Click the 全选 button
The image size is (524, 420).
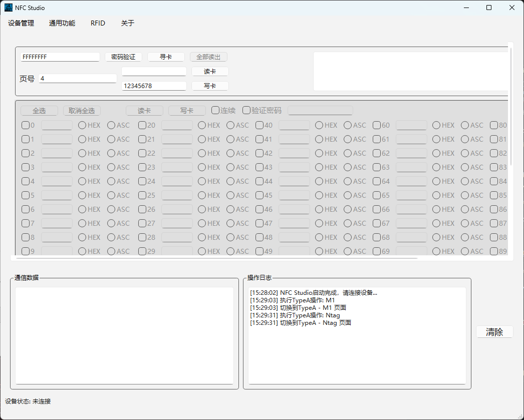pyautogui.click(x=39, y=111)
